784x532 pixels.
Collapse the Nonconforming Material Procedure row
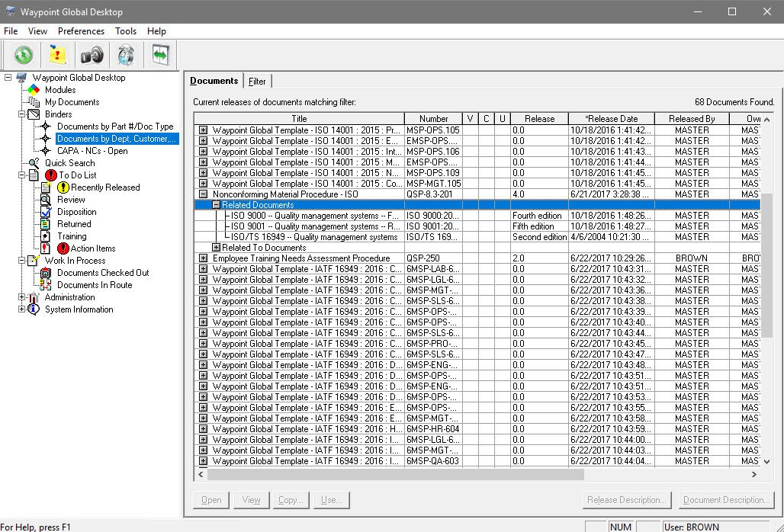[203, 194]
